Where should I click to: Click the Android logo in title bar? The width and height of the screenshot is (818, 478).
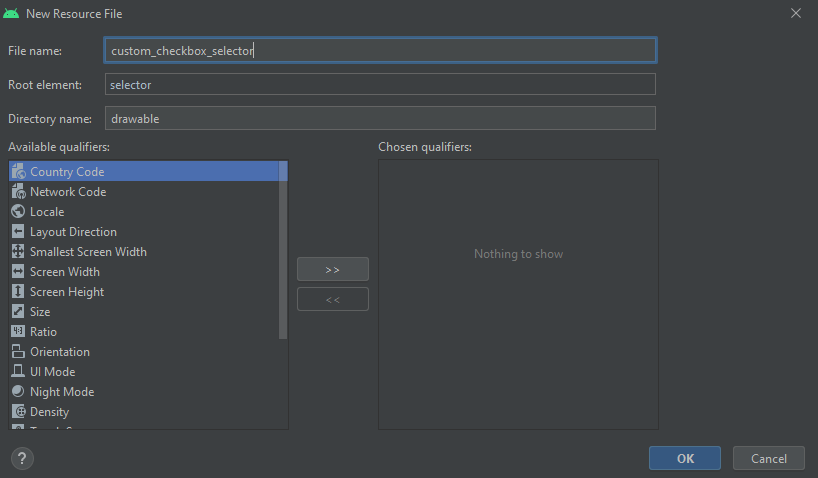(x=11, y=14)
